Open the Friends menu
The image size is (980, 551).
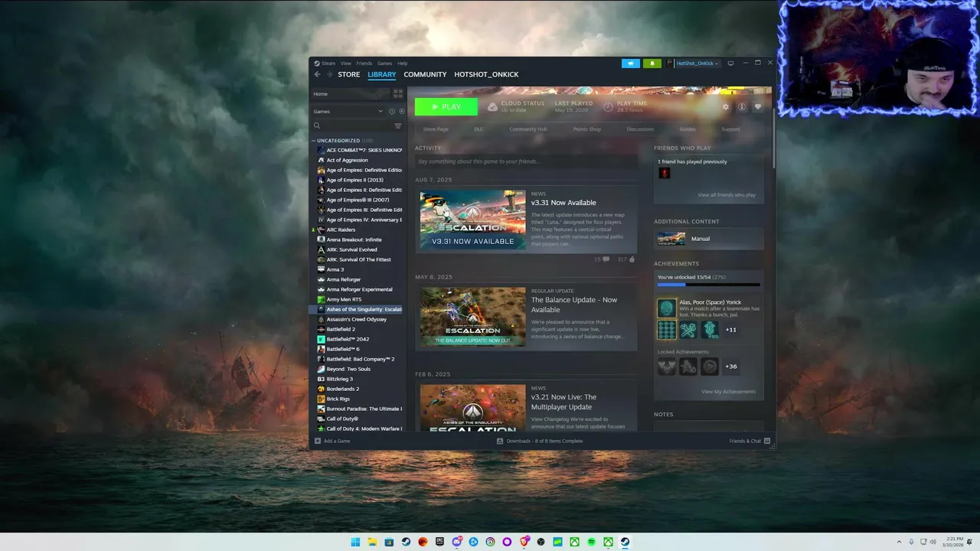pos(364,64)
